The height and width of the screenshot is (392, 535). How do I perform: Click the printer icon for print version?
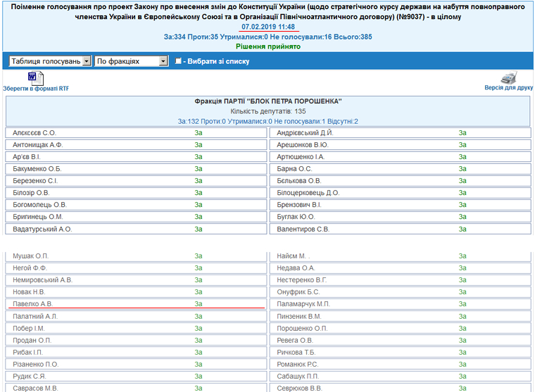pyautogui.click(x=509, y=77)
